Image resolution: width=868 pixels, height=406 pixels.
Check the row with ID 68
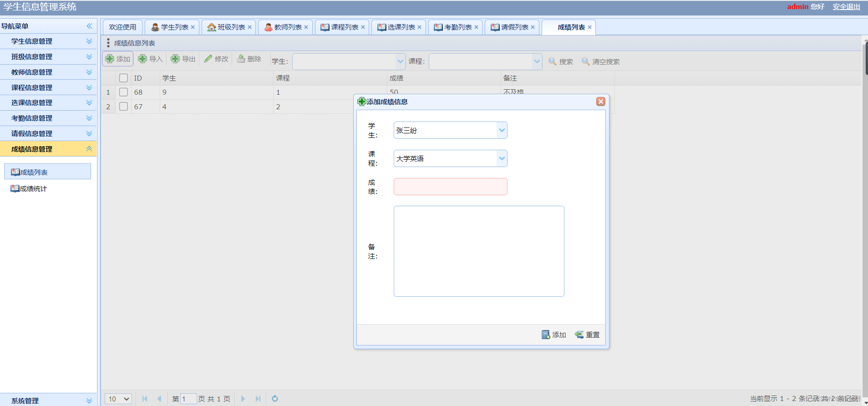click(x=123, y=92)
